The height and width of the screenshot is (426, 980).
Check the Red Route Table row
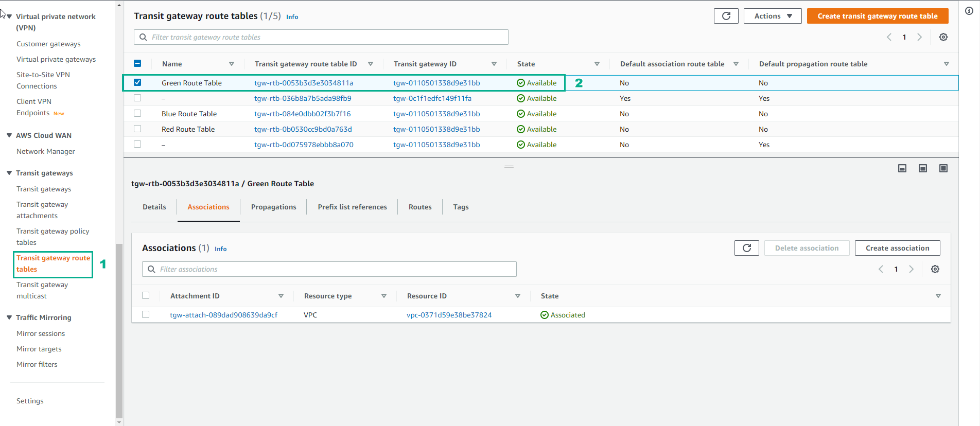(137, 129)
